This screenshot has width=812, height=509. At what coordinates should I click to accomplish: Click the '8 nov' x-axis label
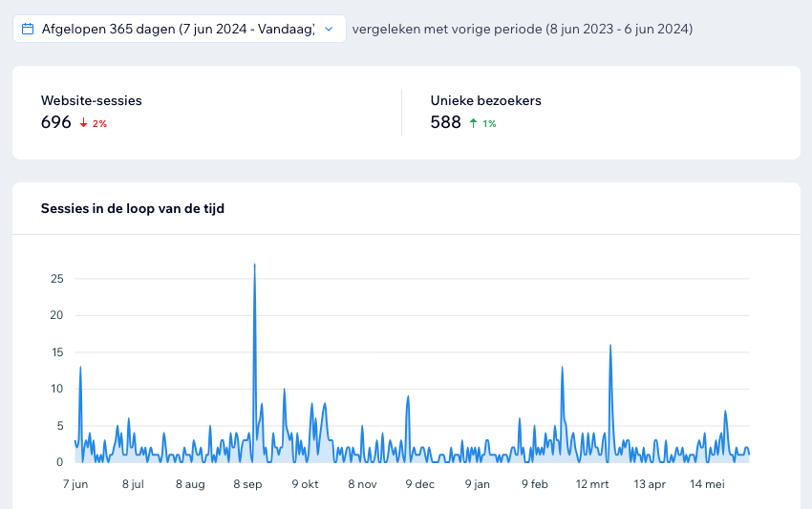pos(362,484)
